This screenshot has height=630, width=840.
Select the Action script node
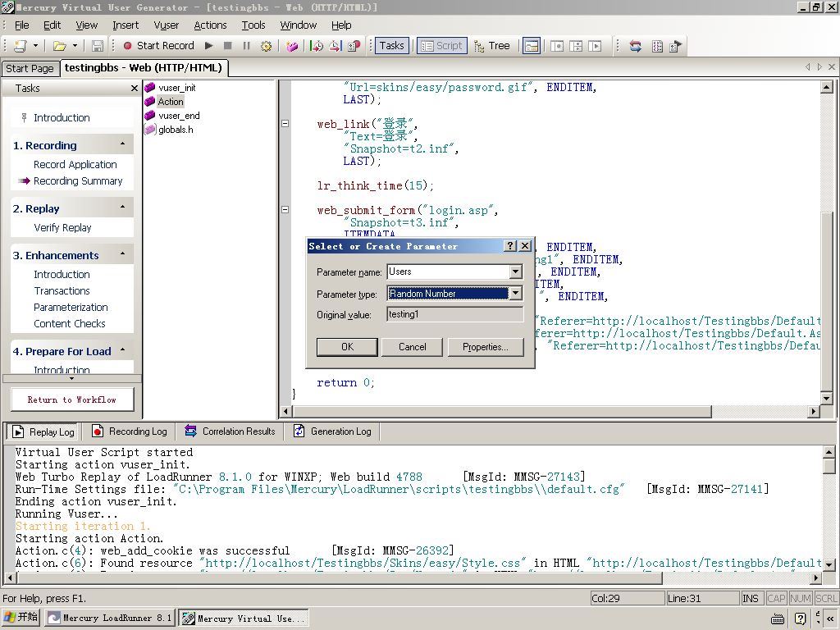171,102
